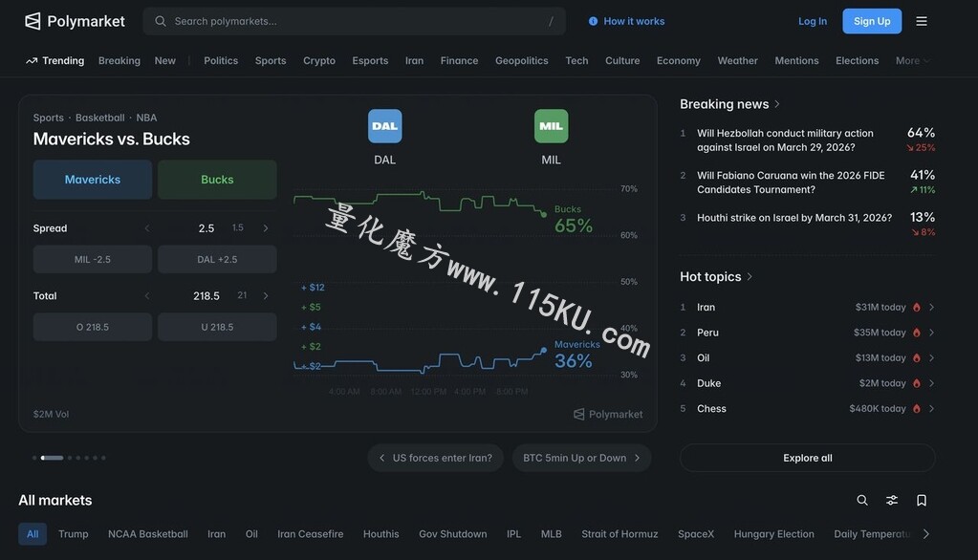978x560 pixels.
Task: Open the Sports category
Action: click(271, 60)
